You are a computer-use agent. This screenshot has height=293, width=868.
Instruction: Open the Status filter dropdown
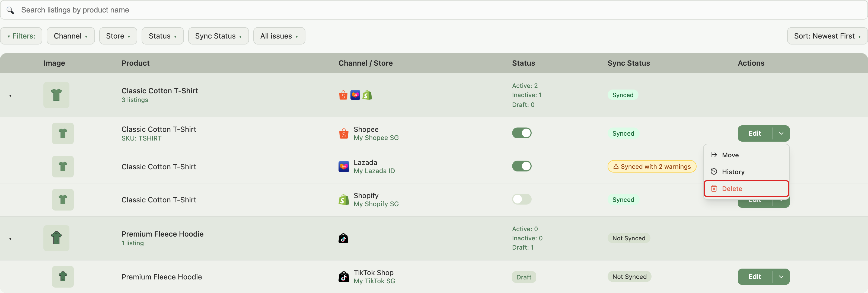[163, 36]
